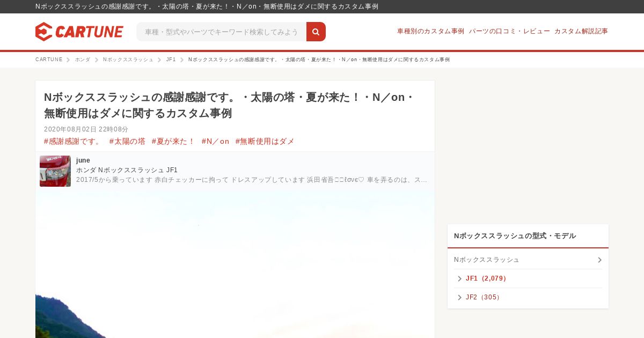Open the Nボックススラッシュ sidebar link
This screenshot has height=338, width=644.
click(487, 260)
